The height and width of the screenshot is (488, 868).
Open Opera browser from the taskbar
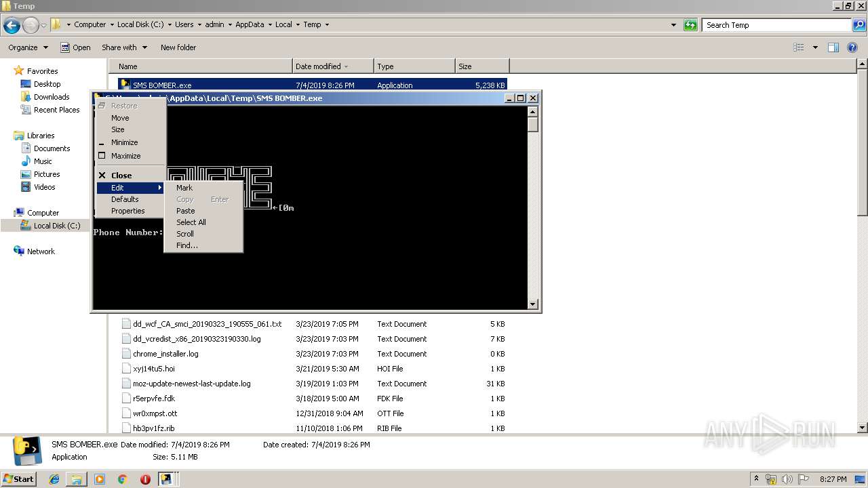(x=145, y=479)
